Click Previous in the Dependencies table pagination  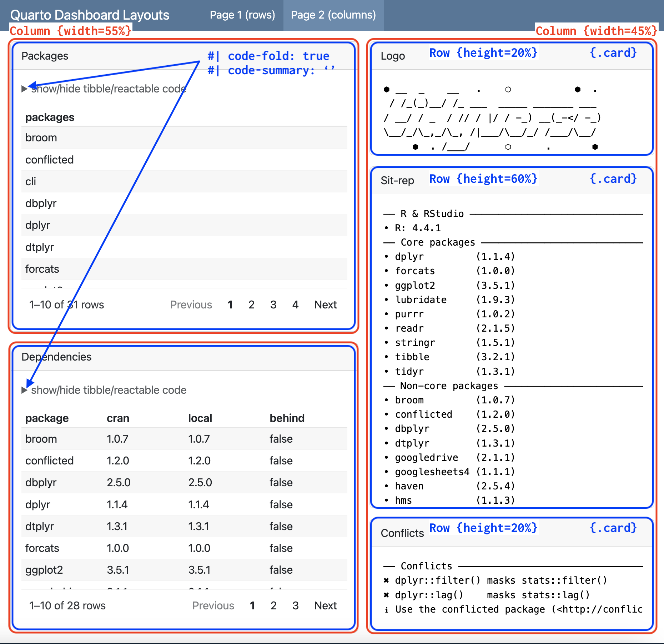pyautogui.click(x=213, y=605)
